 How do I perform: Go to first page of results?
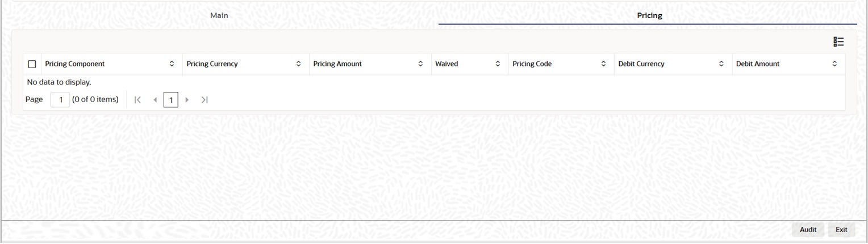[x=137, y=100]
